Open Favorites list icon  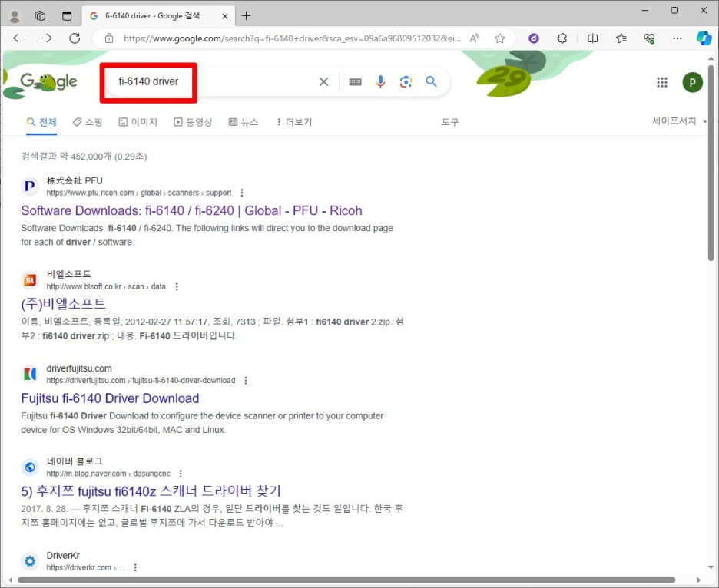(621, 38)
